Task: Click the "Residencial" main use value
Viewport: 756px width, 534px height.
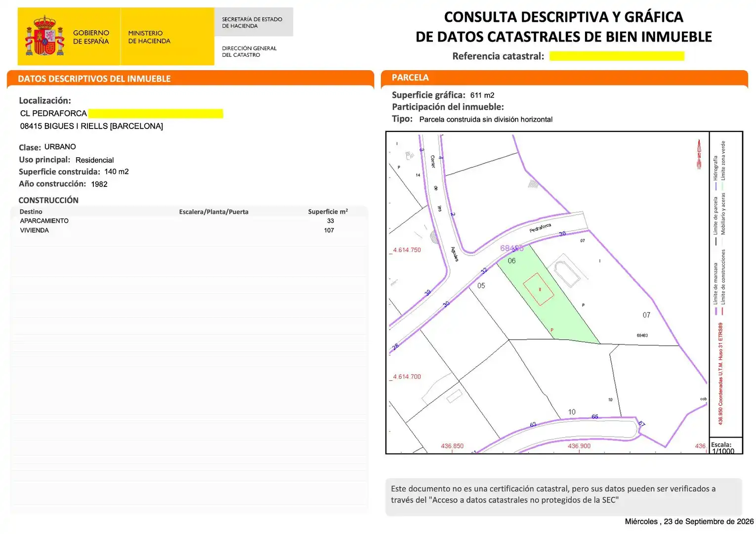Action: pos(94,160)
